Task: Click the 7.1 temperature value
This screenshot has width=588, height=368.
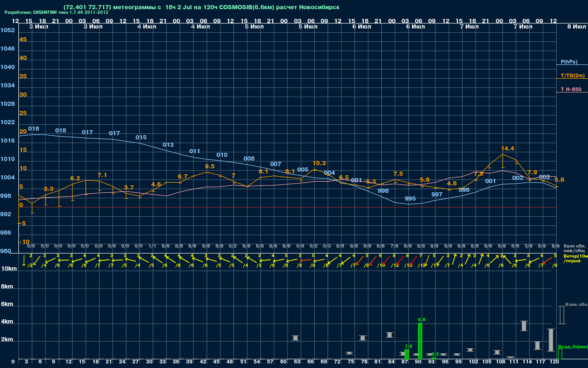Action: (x=102, y=175)
